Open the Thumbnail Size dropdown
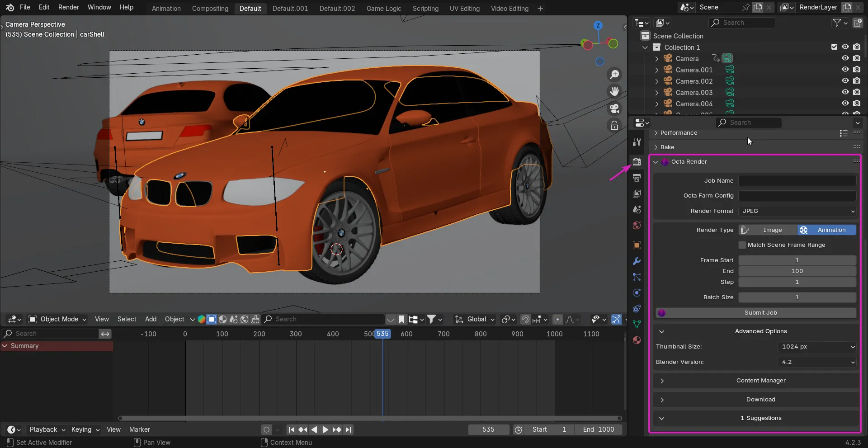 pos(817,347)
